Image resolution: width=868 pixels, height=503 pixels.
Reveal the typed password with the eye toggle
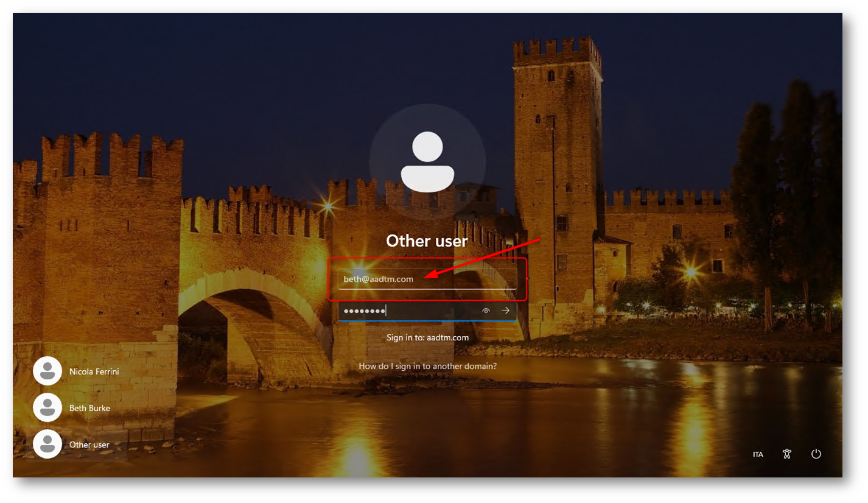485,311
